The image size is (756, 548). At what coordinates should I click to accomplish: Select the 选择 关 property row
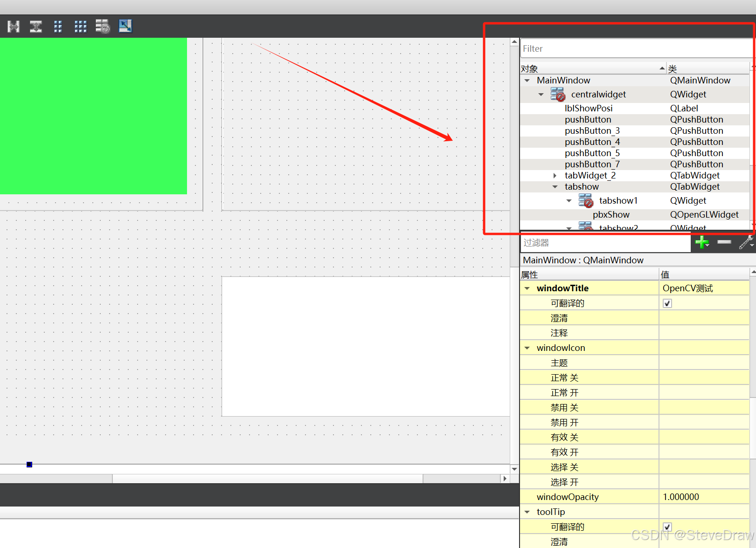pos(635,467)
